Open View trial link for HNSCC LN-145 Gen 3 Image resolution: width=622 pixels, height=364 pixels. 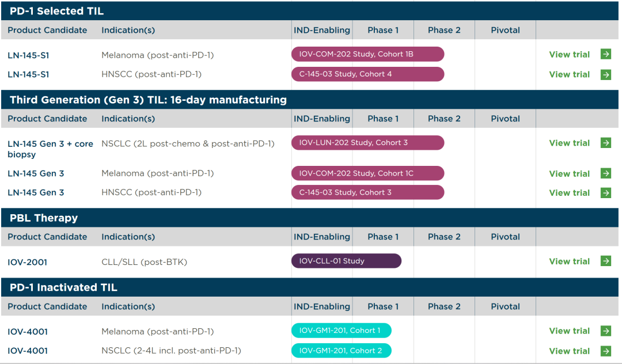(x=569, y=193)
